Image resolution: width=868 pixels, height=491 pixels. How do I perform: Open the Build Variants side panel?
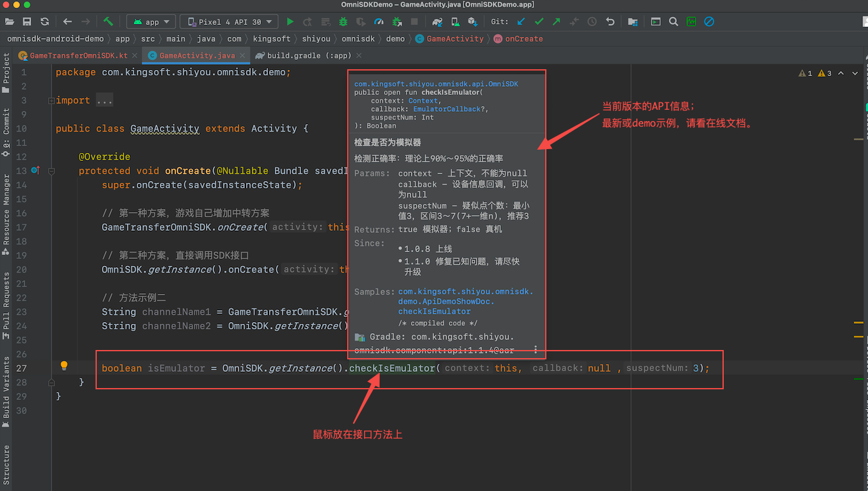point(6,392)
